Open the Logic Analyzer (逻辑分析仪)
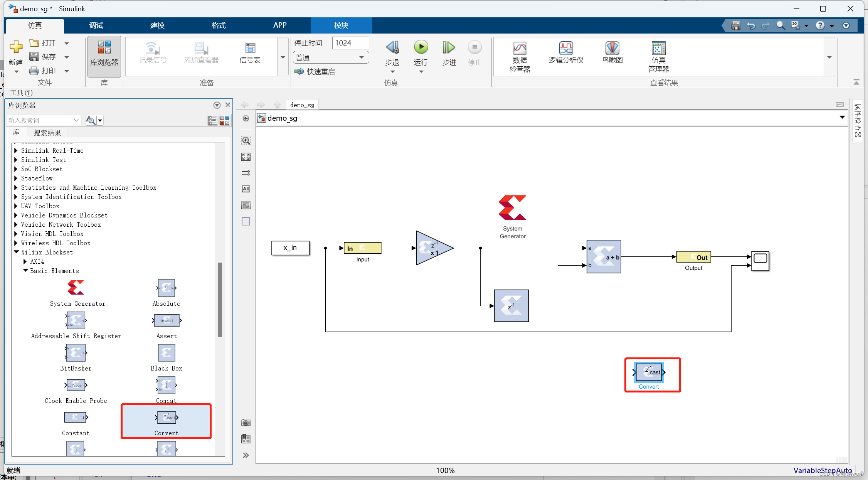Viewport: 868px width, 480px height. pos(566,53)
